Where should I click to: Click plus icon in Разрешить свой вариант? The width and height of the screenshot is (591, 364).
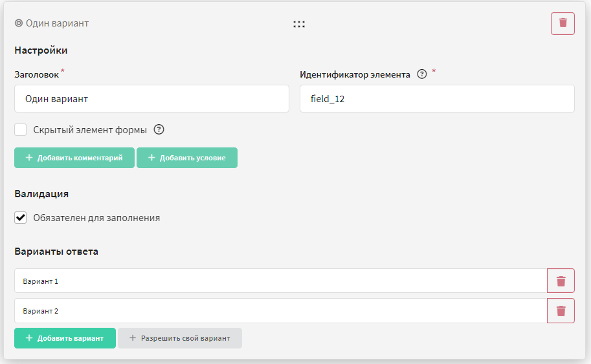pyautogui.click(x=133, y=338)
